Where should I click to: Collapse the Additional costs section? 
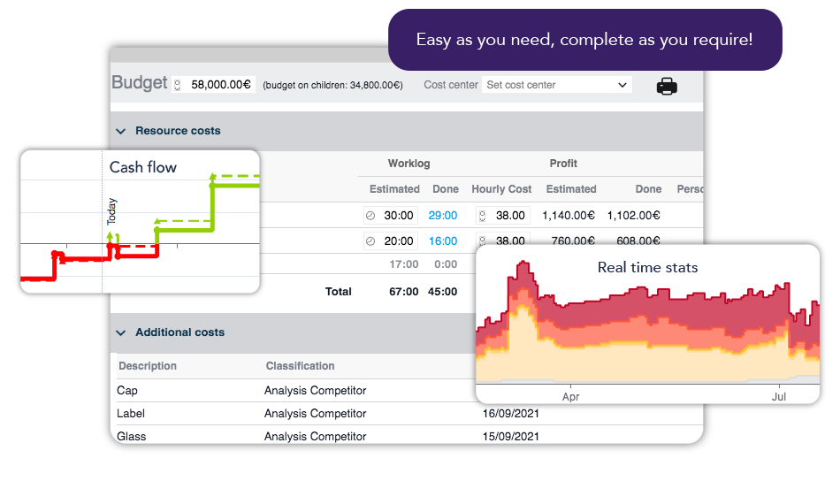[121, 332]
